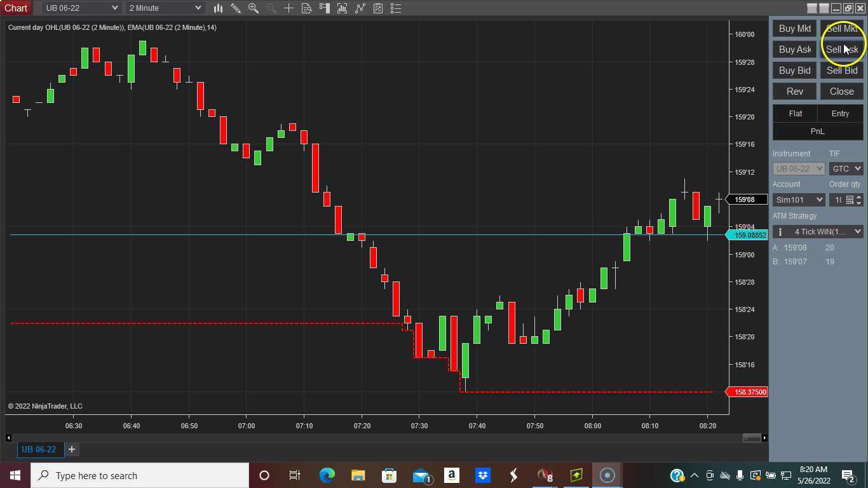The width and height of the screenshot is (868, 488).
Task: Select the UB 06-22 chart tab
Action: [x=39, y=449]
